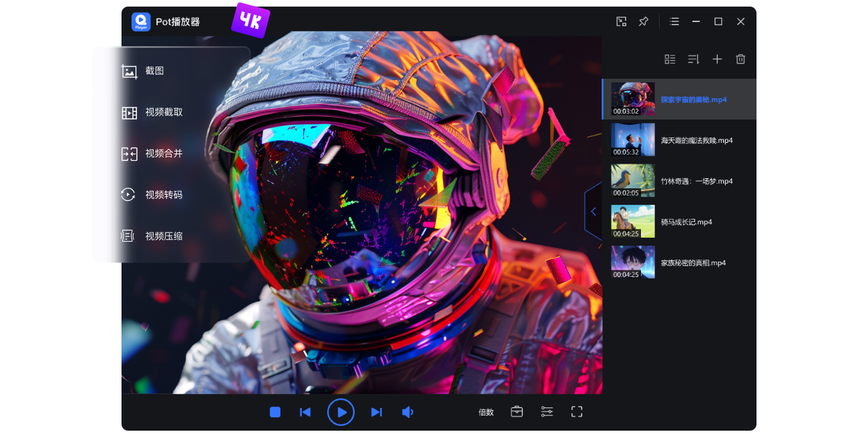Viewport: 868px width, 434px height.
Task: Open the playlist sort order icon
Action: (x=694, y=59)
